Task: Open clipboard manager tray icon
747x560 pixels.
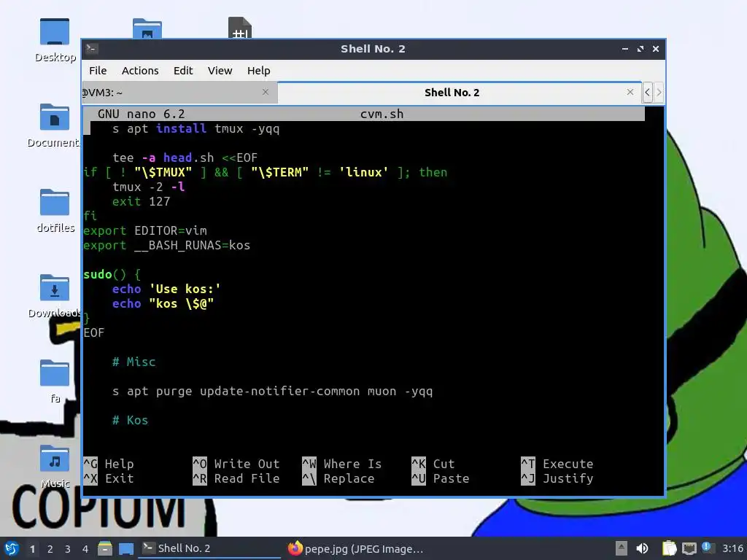Action: (670, 548)
